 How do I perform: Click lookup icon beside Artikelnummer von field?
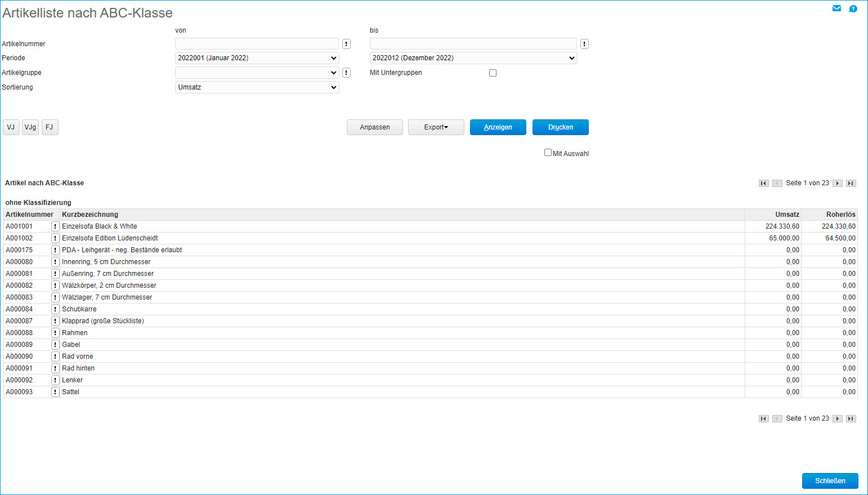(x=346, y=44)
